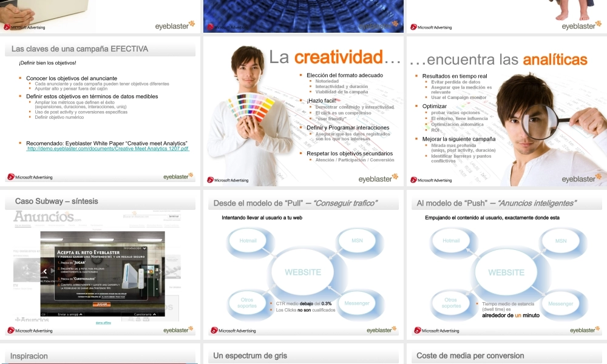Follow the demo offline link
The width and height of the screenshot is (607, 364).
pos(103,323)
